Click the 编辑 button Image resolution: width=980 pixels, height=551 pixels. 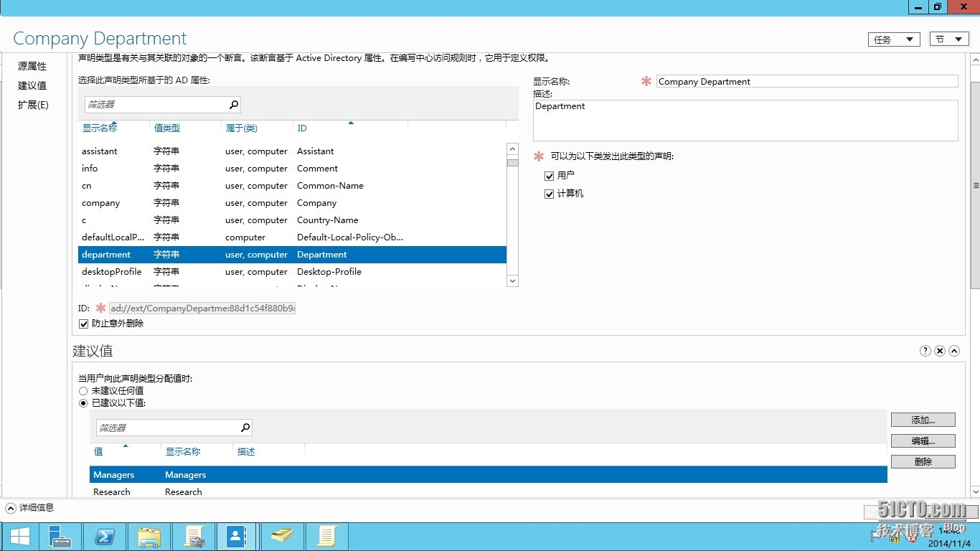[x=923, y=441]
